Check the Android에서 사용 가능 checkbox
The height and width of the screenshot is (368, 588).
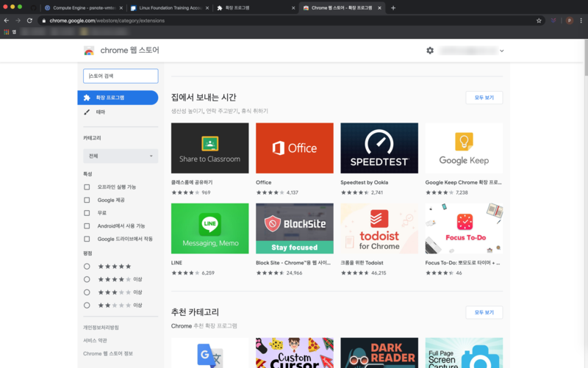coord(87,226)
